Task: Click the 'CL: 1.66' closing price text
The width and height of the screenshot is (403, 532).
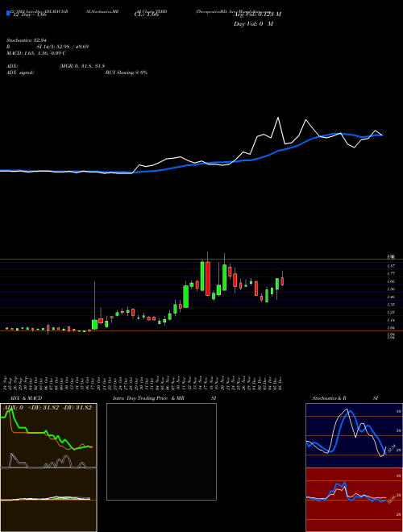Action: pyautogui.click(x=147, y=15)
